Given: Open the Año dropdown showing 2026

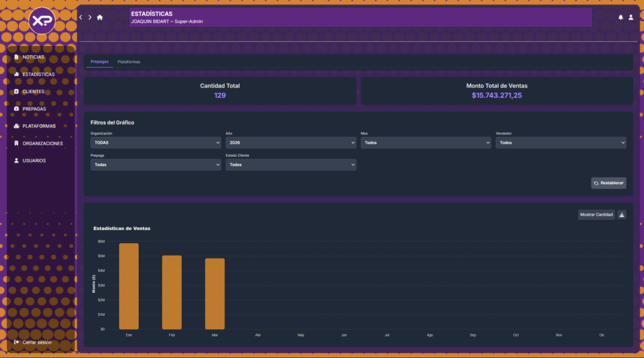Looking at the screenshot, I should (x=291, y=143).
